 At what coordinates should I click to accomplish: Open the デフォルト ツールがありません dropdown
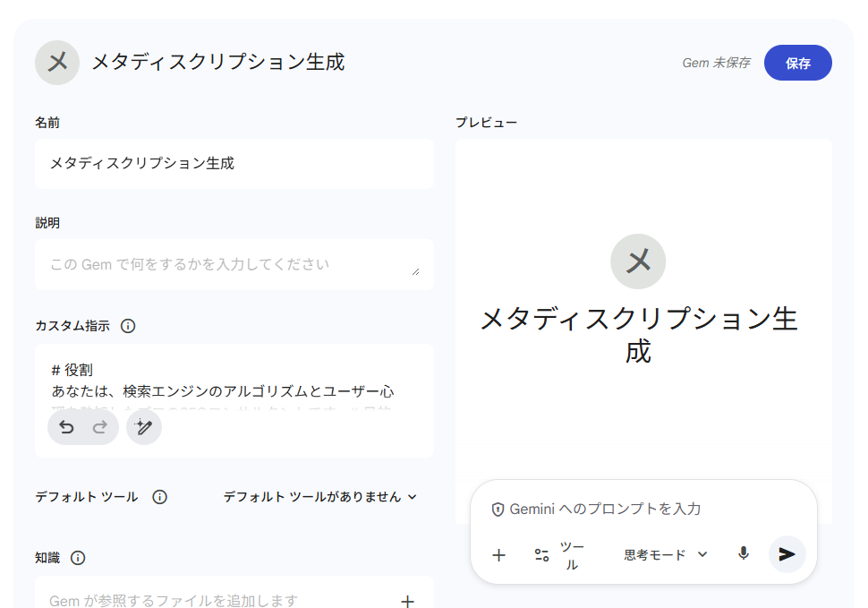[320, 497]
